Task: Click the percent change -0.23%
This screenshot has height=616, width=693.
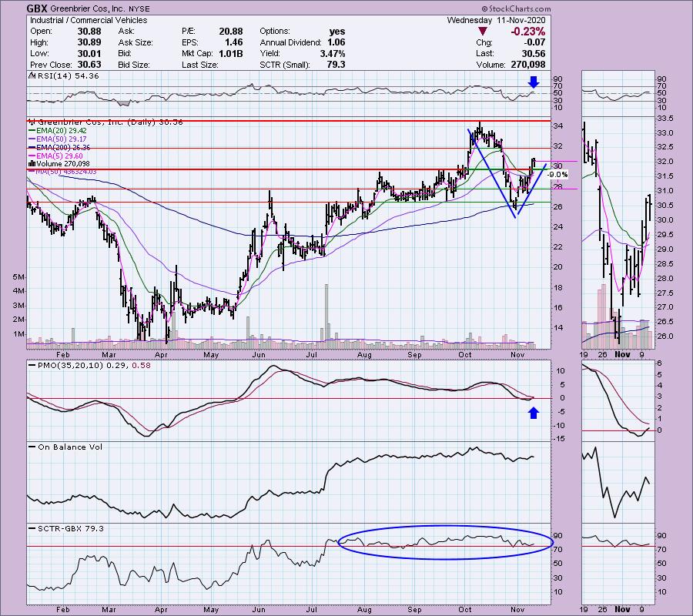Action: point(527,32)
